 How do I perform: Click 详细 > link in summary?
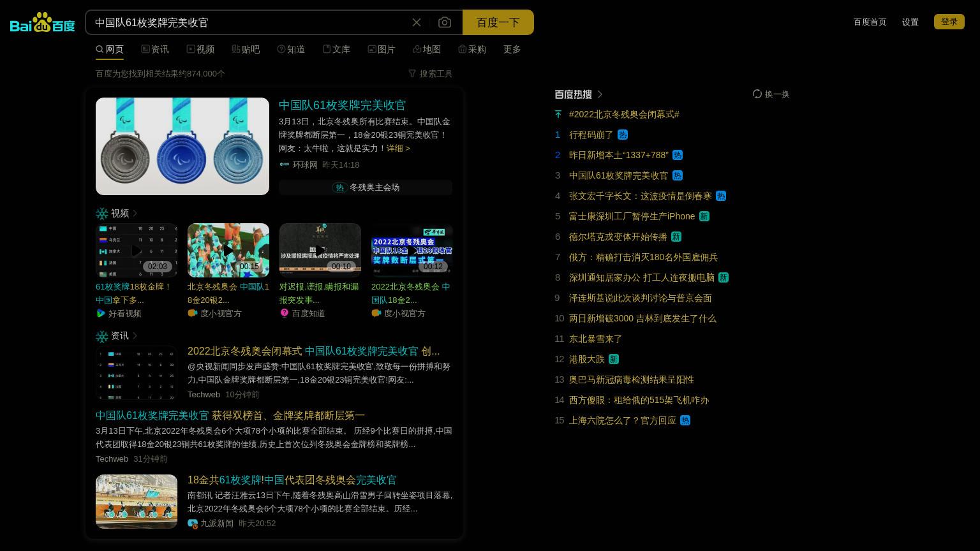[x=398, y=148]
